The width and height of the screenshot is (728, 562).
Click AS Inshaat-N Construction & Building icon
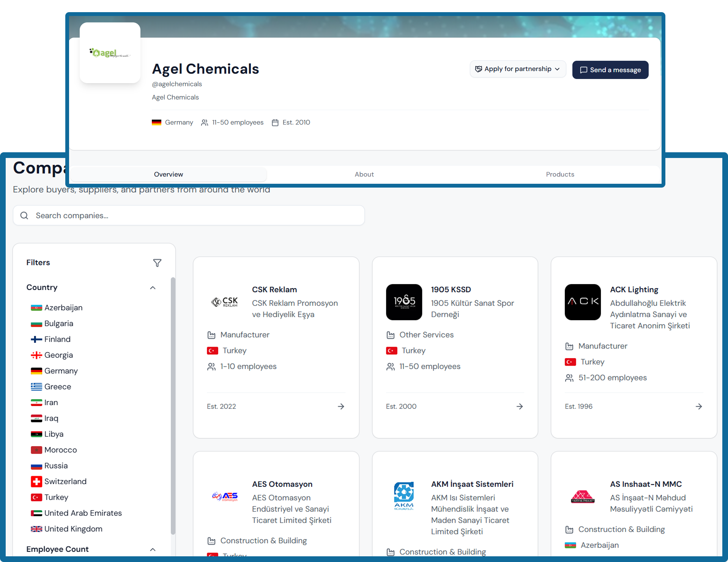pyautogui.click(x=569, y=530)
